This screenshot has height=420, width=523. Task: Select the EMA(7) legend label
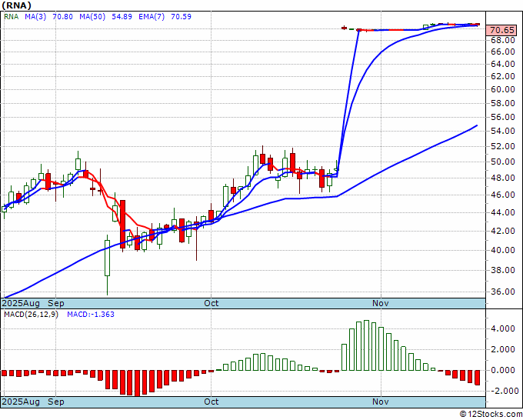pos(152,17)
